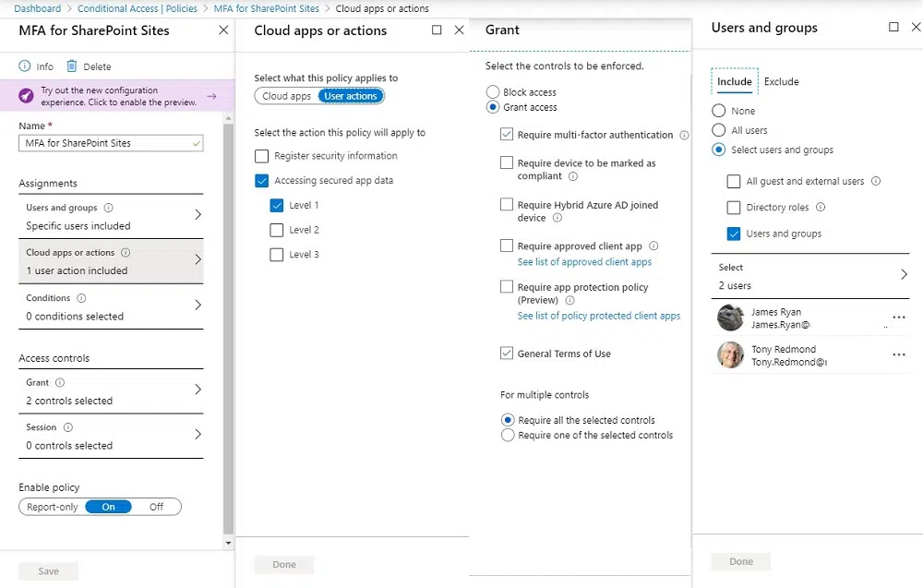The image size is (923, 588).
Task: Click info icon for Hybrid Azure AD joined device
Action: [557, 218]
